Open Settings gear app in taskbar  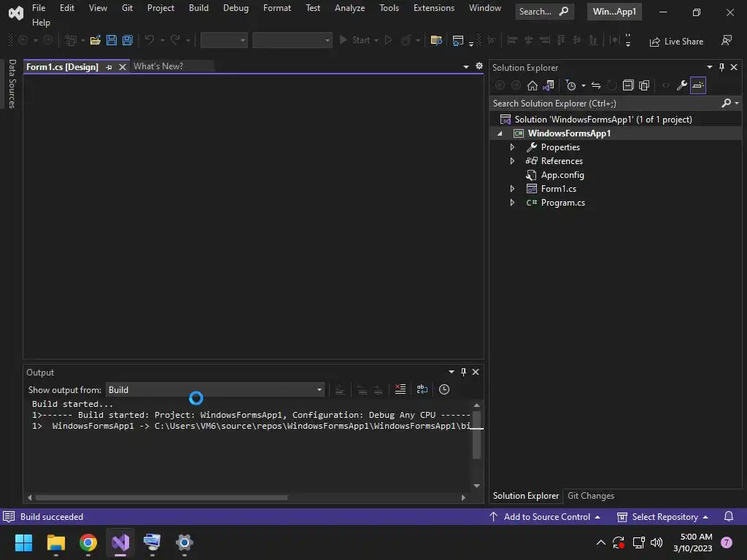tap(185, 542)
